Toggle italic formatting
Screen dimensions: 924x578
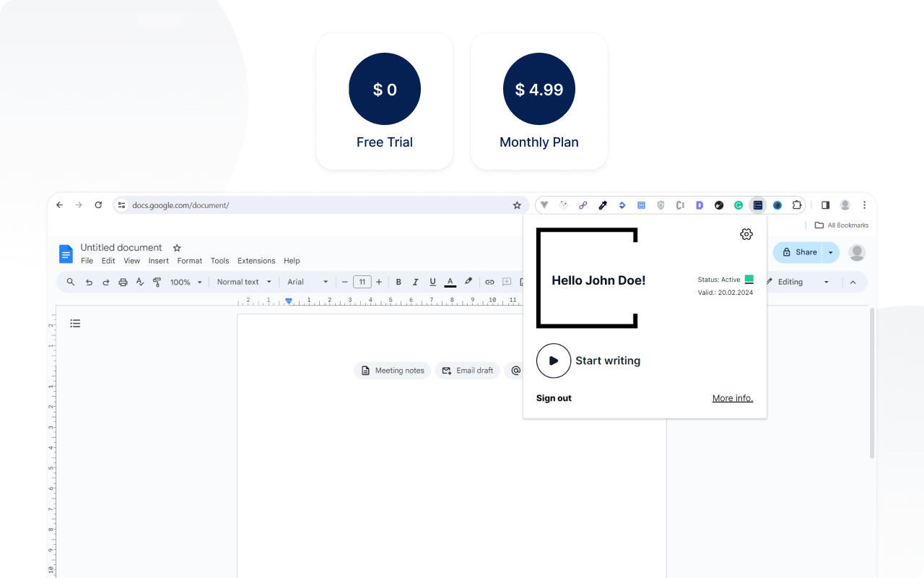point(416,282)
